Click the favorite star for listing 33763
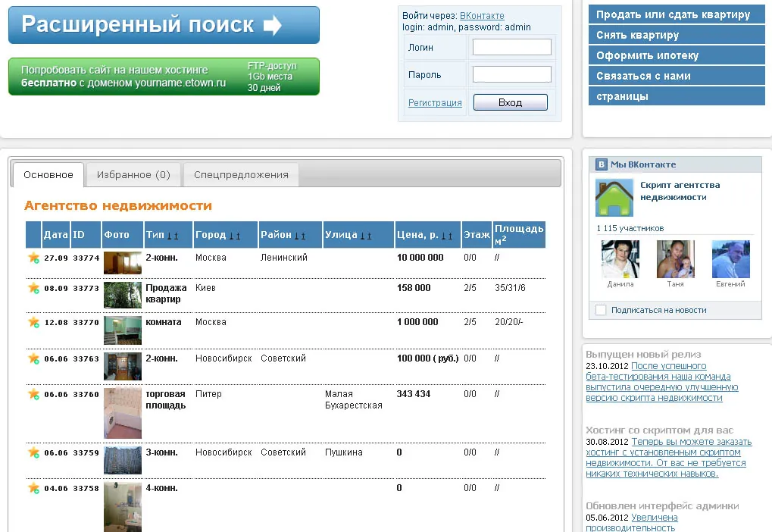The height and width of the screenshot is (532, 772). point(33,358)
